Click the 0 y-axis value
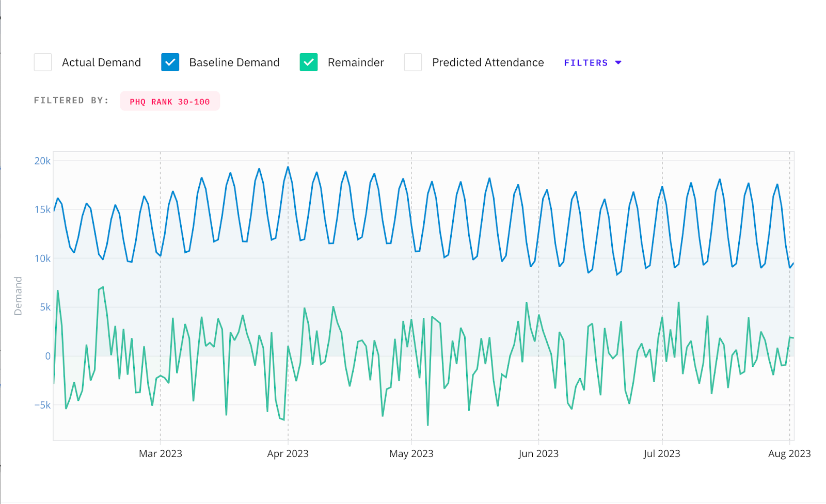 48,356
